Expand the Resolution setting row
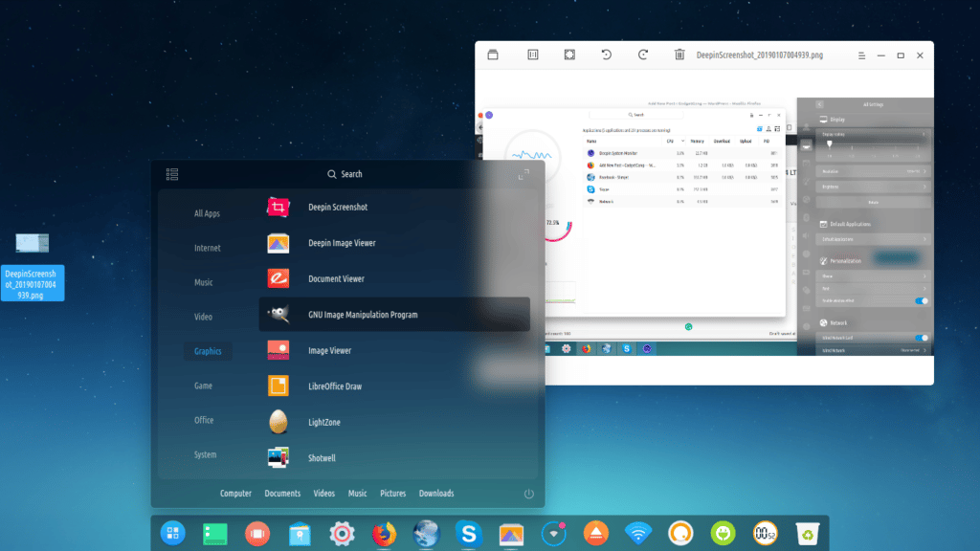The height and width of the screenshot is (551, 980). click(873, 171)
